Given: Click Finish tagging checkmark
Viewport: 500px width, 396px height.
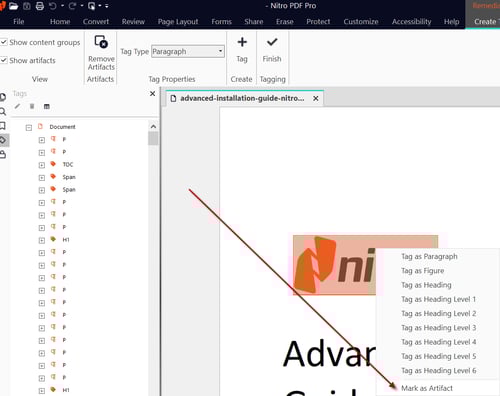Looking at the screenshot, I should [272, 49].
